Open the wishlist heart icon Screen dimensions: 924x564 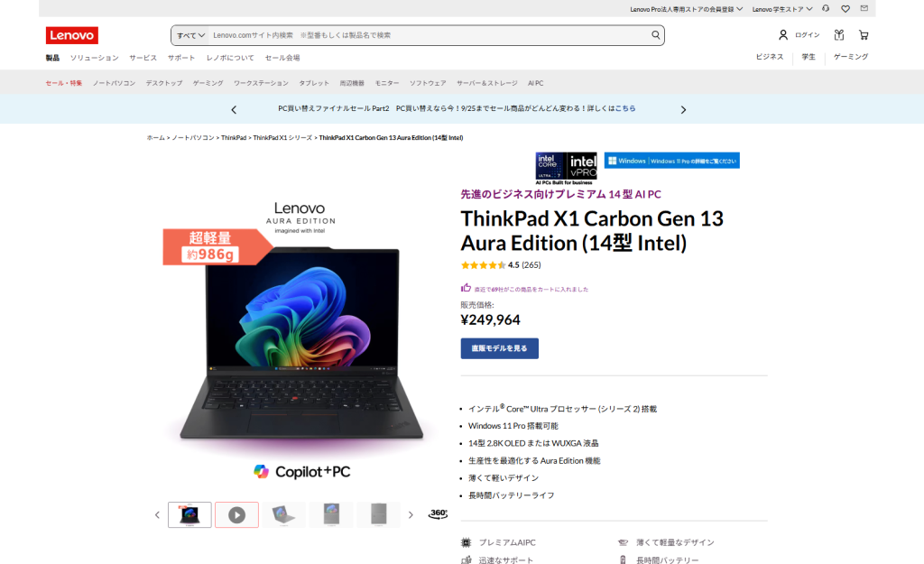[845, 9]
